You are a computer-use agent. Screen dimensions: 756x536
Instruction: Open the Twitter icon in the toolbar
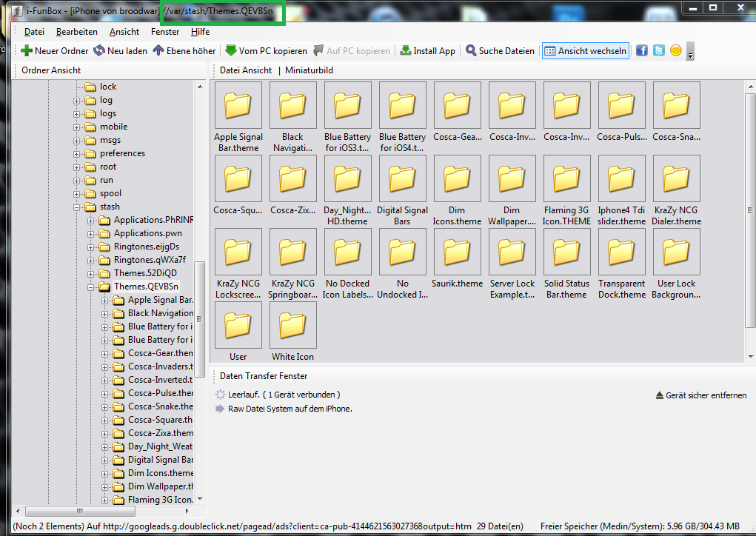(658, 50)
